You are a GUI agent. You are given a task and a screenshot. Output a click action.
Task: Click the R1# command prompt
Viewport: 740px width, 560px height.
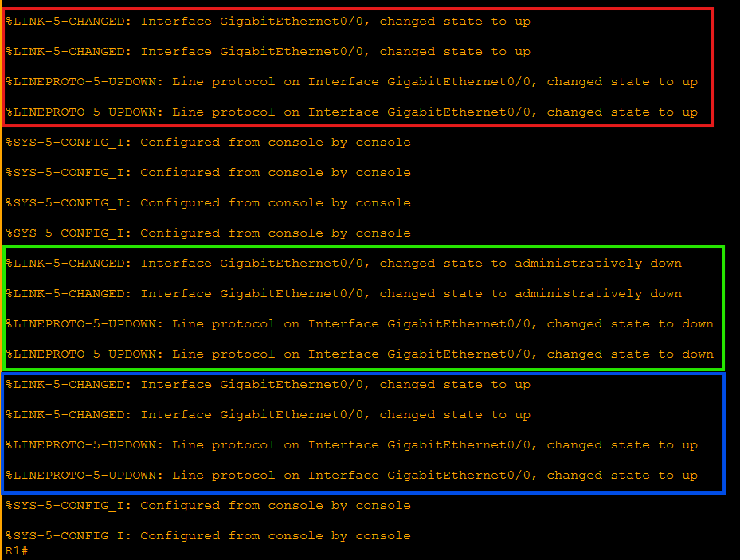17,551
